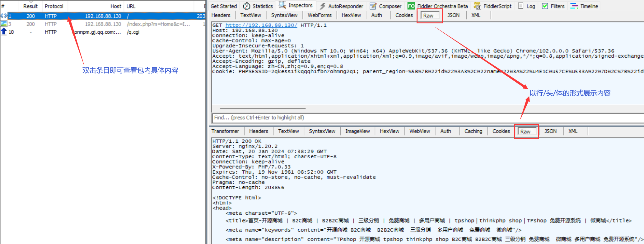This screenshot has height=244, width=644.
Task: Open the response HexView tab
Action: click(390, 131)
